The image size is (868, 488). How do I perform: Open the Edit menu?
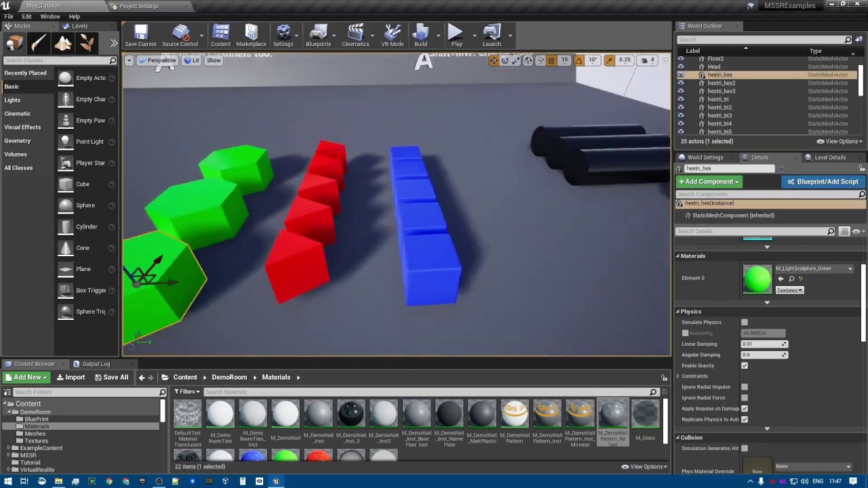(26, 16)
